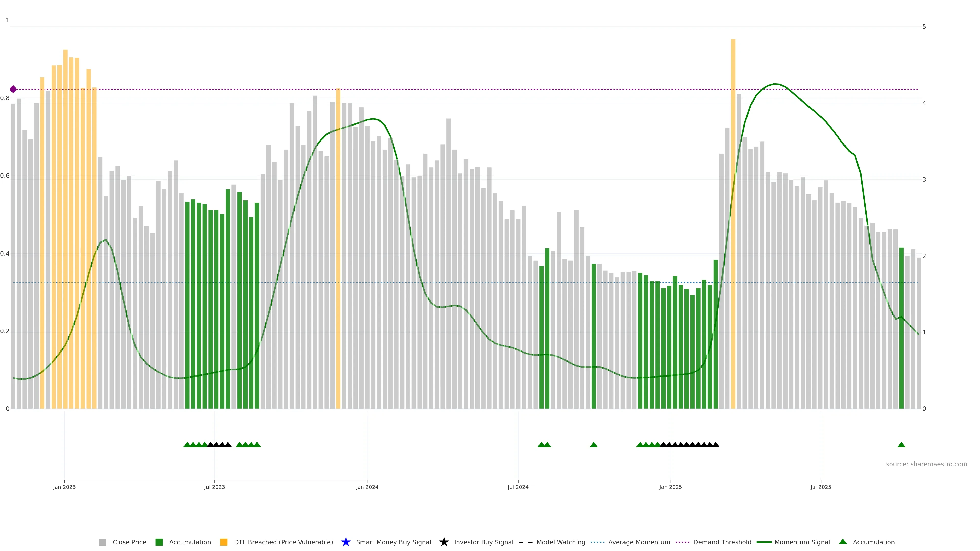Click the green Accumulation triangle legend icon
The width and height of the screenshot is (980, 551).
click(x=843, y=542)
